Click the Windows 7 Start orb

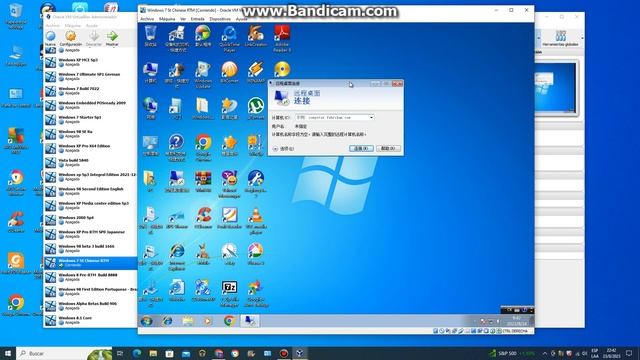click(147, 321)
